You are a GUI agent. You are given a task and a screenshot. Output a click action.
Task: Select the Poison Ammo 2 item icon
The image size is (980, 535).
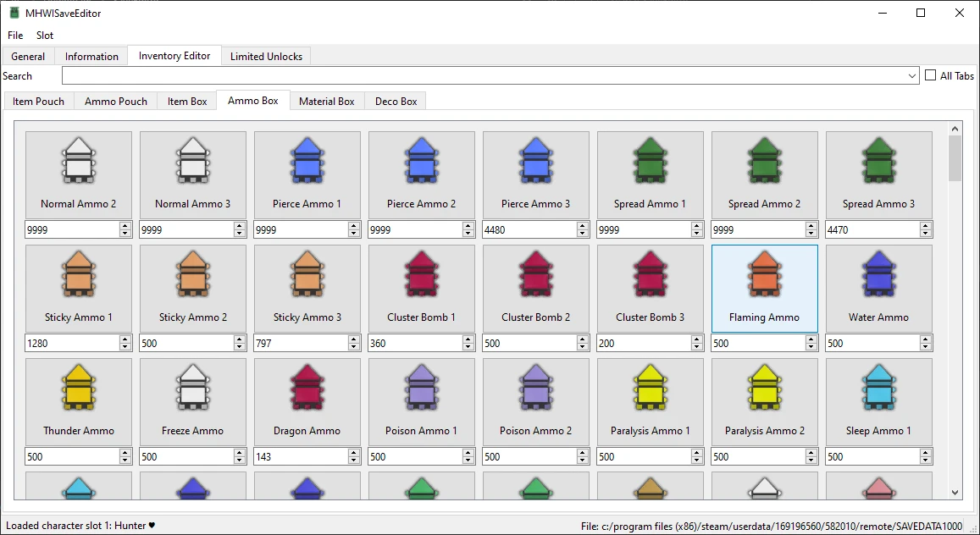pos(535,389)
